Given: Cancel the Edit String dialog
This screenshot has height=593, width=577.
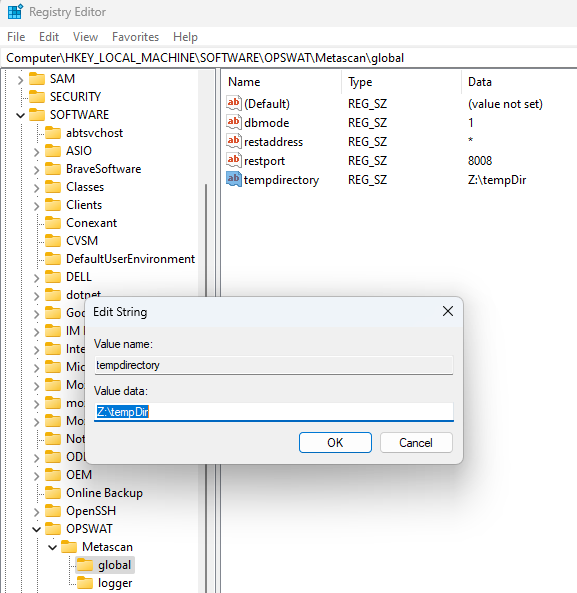Looking at the screenshot, I should [416, 442].
